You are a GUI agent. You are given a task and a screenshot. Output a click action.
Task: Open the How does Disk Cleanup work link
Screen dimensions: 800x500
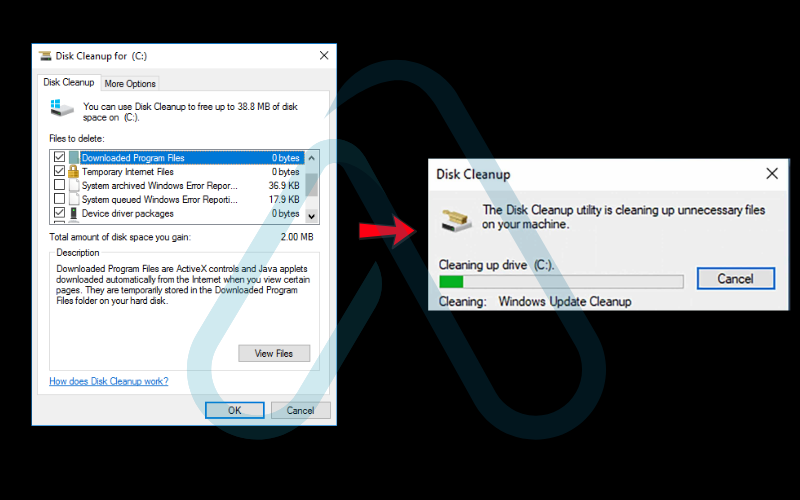point(109,381)
